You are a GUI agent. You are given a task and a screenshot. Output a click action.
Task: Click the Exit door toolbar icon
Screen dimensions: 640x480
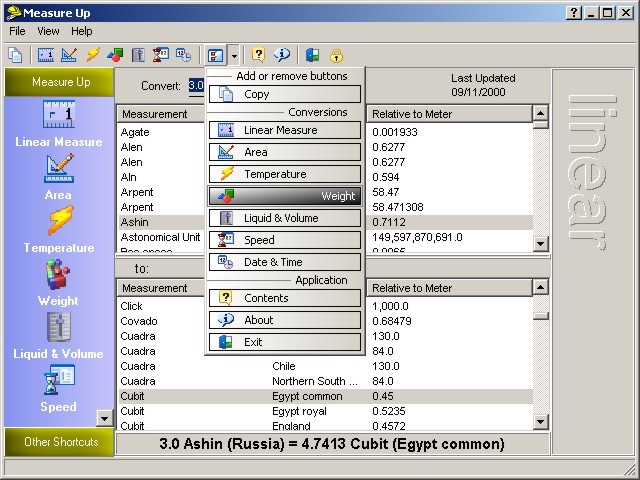click(x=313, y=55)
